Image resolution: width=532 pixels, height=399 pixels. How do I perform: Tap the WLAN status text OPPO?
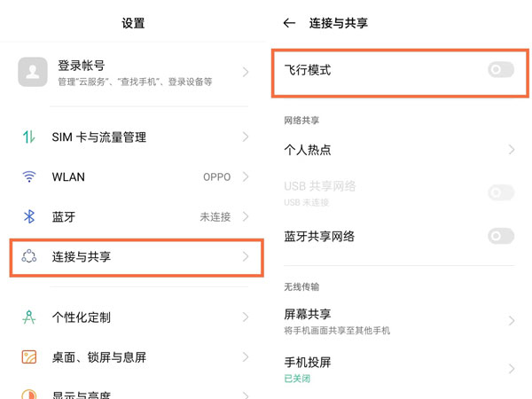click(216, 176)
